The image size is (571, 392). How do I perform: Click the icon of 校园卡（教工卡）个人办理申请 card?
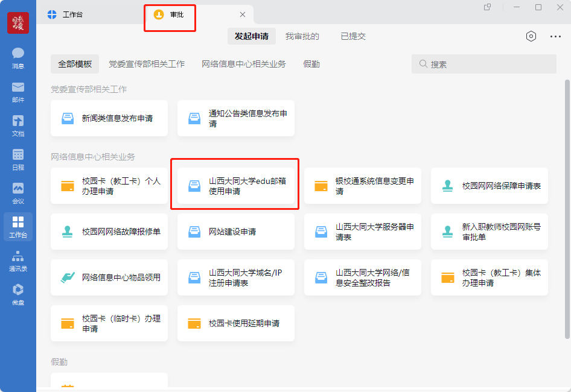pyautogui.click(x=68, y=186)
